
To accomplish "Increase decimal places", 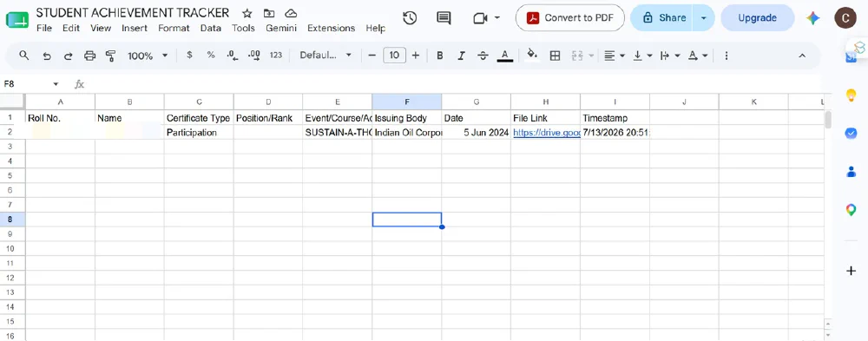I will pyautogui.click(x=254, y=56).
